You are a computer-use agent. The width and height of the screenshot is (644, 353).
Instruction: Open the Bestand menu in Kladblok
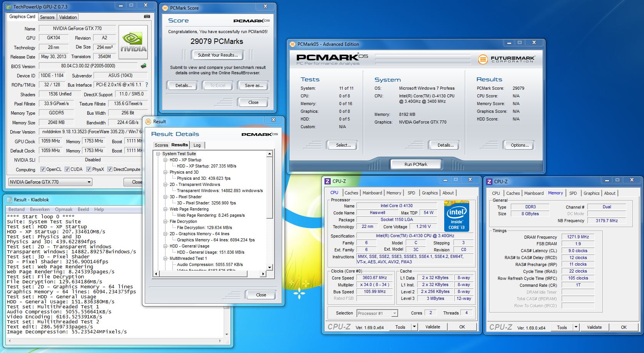click(x=17, y=209)
